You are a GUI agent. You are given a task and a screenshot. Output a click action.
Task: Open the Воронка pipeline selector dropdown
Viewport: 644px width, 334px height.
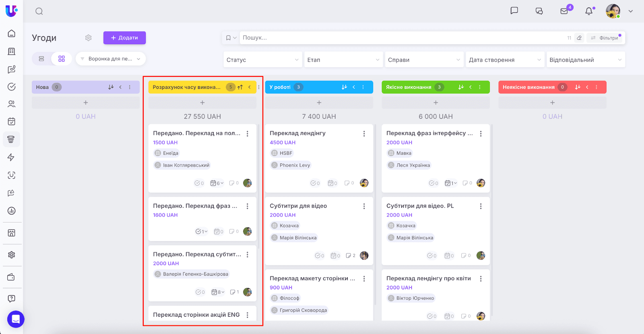click(x=111, y=59)
